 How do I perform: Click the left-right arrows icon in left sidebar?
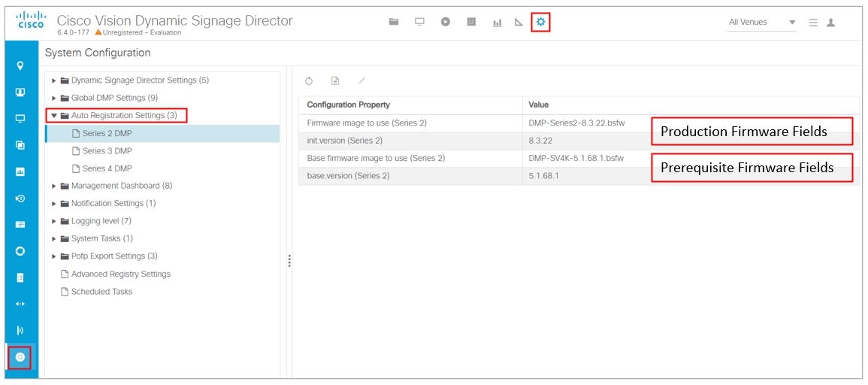click(x=20, y=304)
